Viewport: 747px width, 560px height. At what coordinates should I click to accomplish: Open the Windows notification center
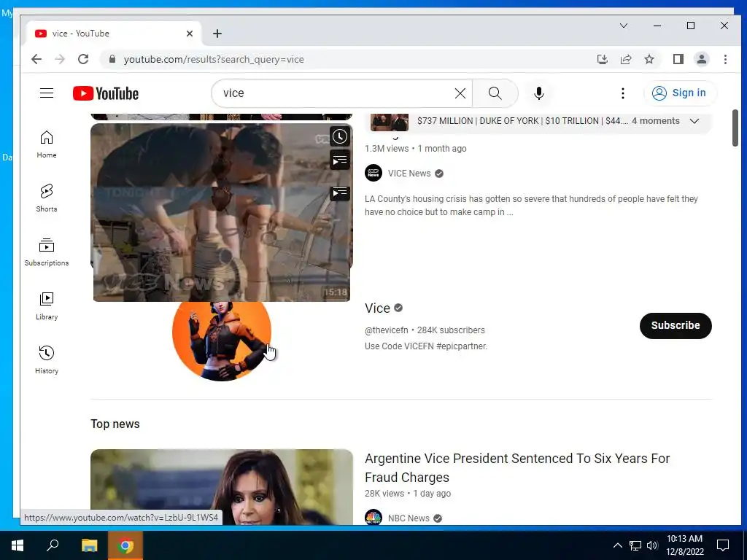[x=723, y=545]
